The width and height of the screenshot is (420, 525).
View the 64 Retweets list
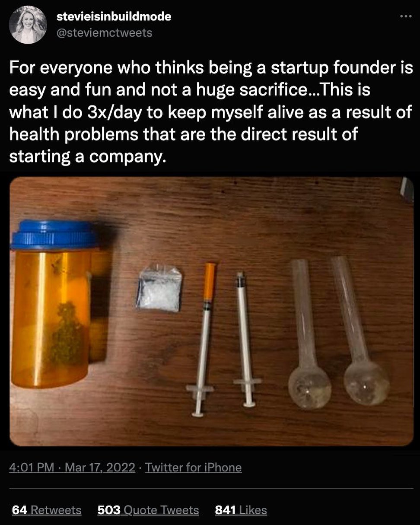(47, 510)
